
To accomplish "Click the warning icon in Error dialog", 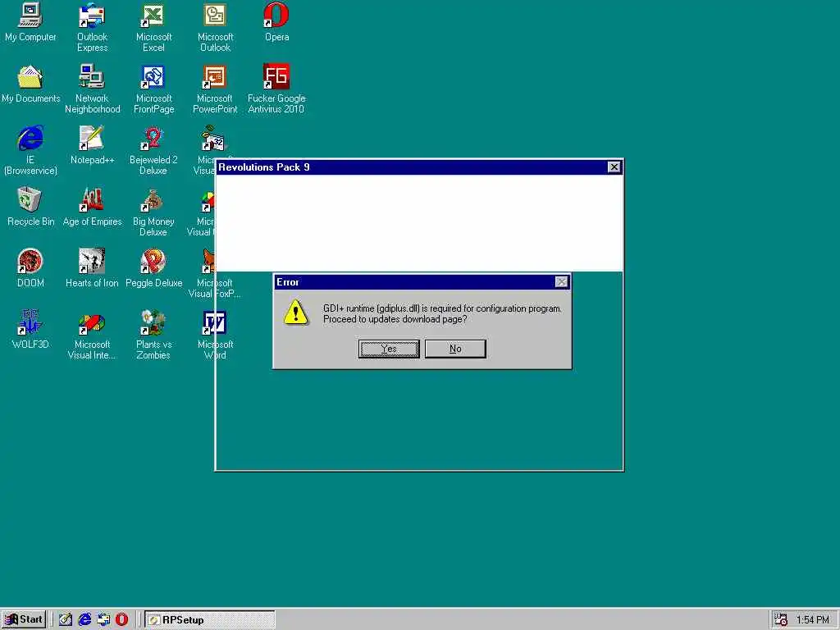I will [x=295, y=313].
